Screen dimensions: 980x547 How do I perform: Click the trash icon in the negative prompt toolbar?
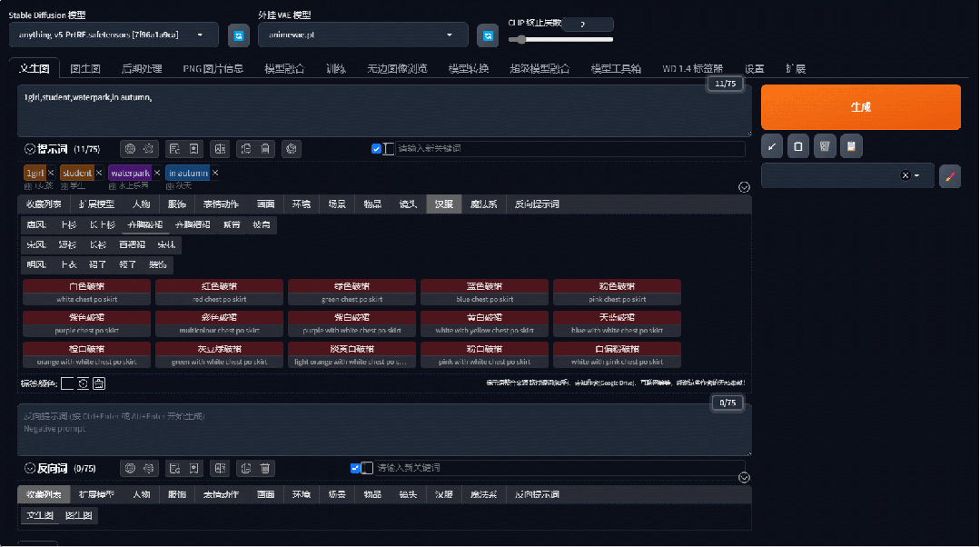click(x=265, y=468)
